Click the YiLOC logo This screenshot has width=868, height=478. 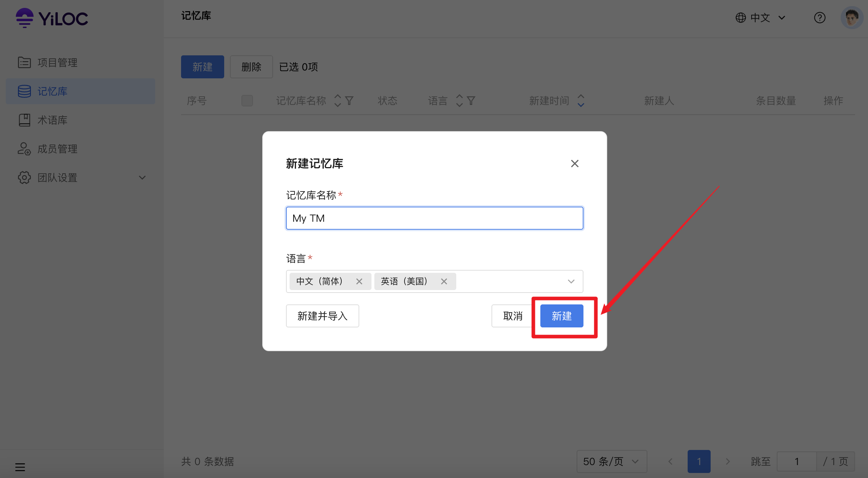point(52,18)
